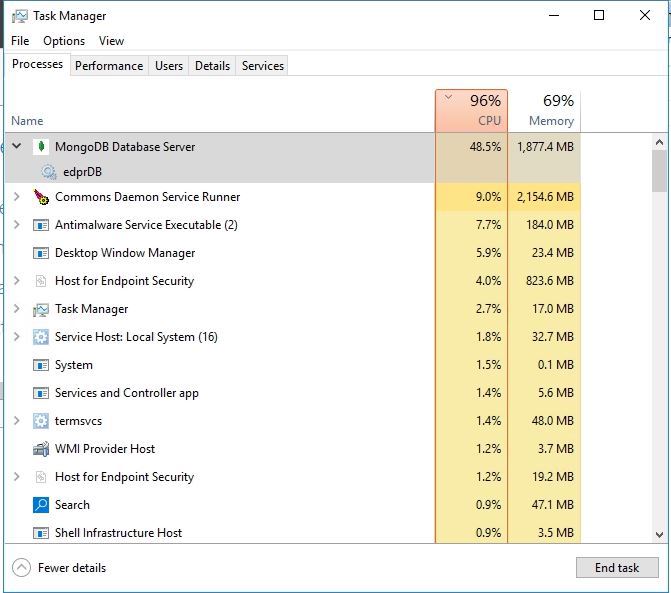The image size is (671, 593).
Task: Click the termsvcs gear icon
Action: point(41,421)
